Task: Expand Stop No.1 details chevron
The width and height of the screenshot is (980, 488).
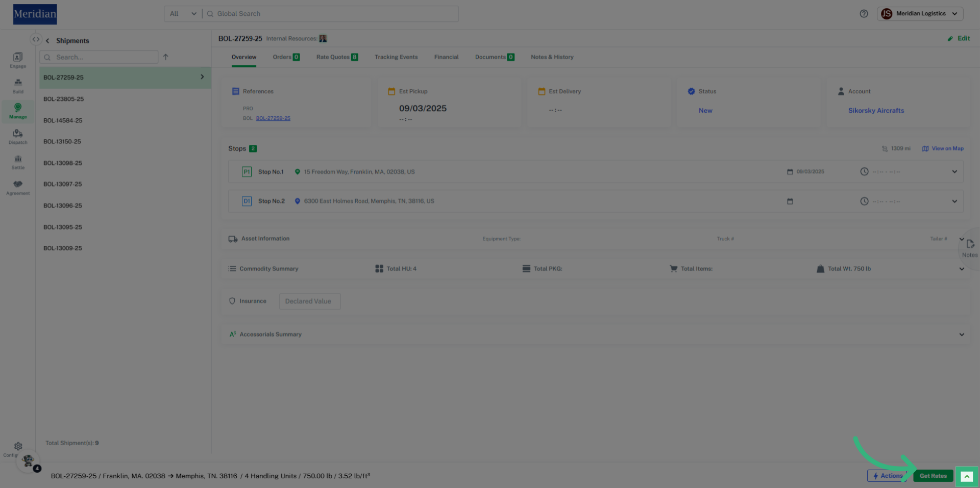Action: coord(954,172)
